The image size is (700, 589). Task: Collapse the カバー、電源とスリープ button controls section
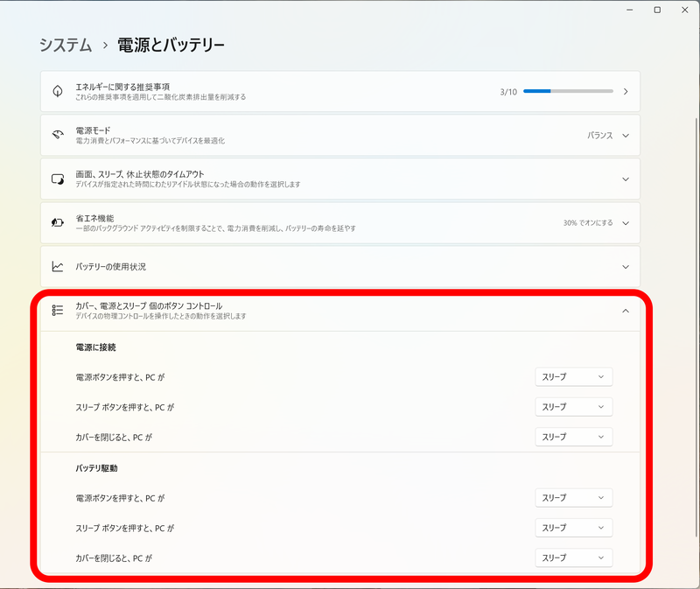[625, 309]
